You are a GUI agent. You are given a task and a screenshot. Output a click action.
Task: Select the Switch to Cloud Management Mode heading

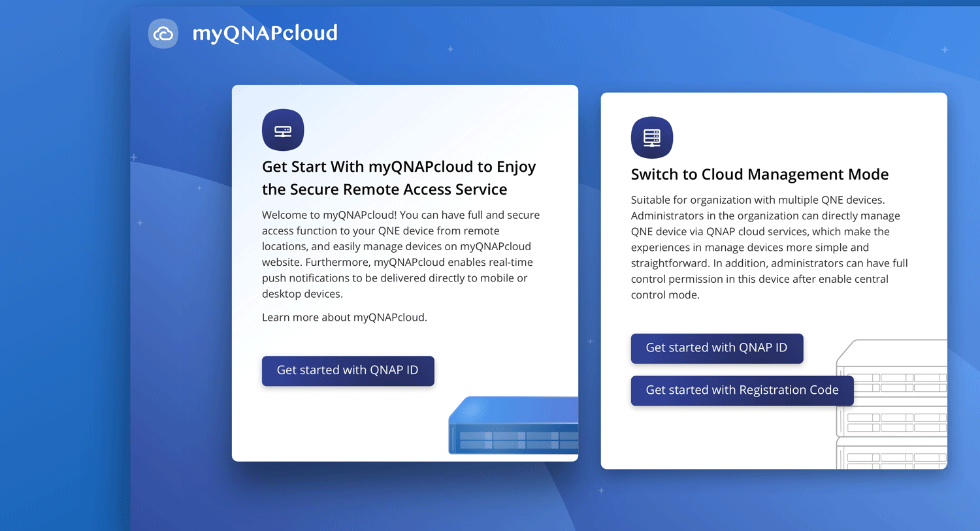[x=760, y=174]
